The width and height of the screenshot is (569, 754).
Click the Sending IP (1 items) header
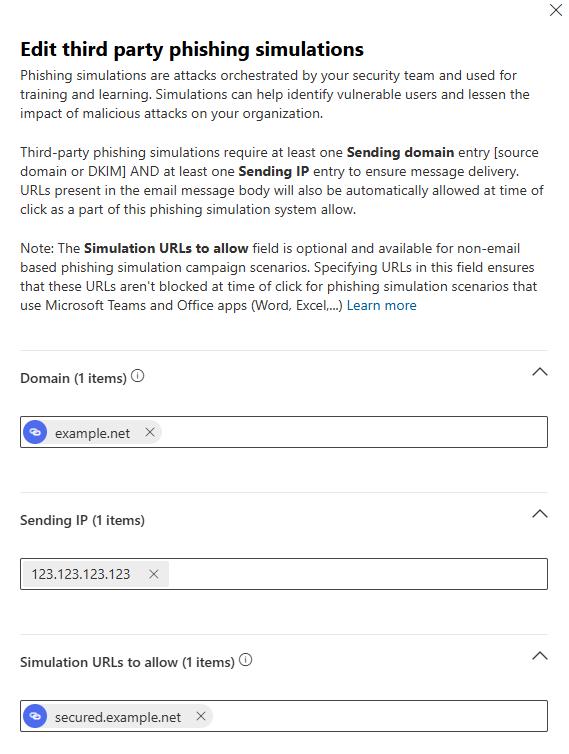[x=82, y=520]
